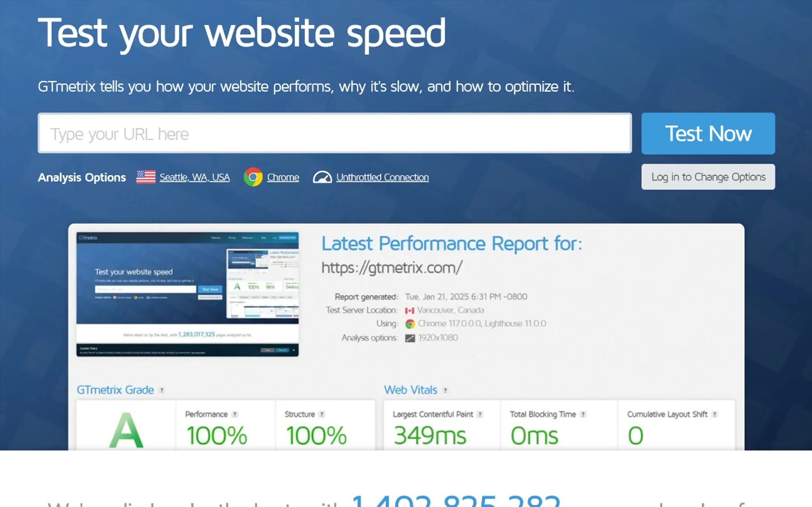Click the Performance help question mark
Screen dimensions: 812x507
tap(235, 414)
